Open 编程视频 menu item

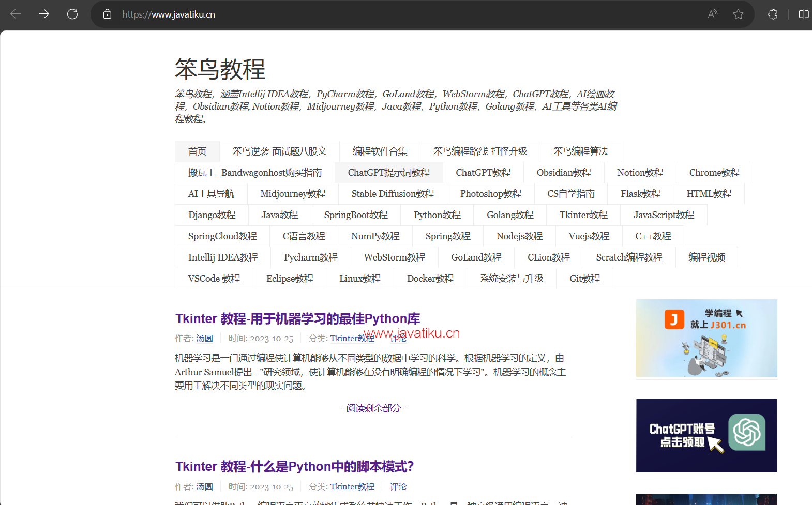tap(706, 257)
